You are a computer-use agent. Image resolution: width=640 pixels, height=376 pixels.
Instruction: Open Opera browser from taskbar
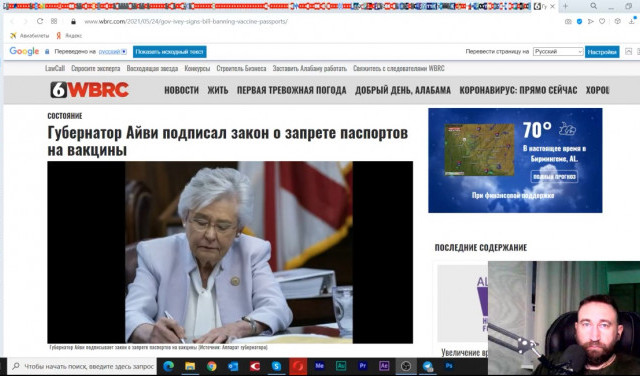tap(298, 366)
